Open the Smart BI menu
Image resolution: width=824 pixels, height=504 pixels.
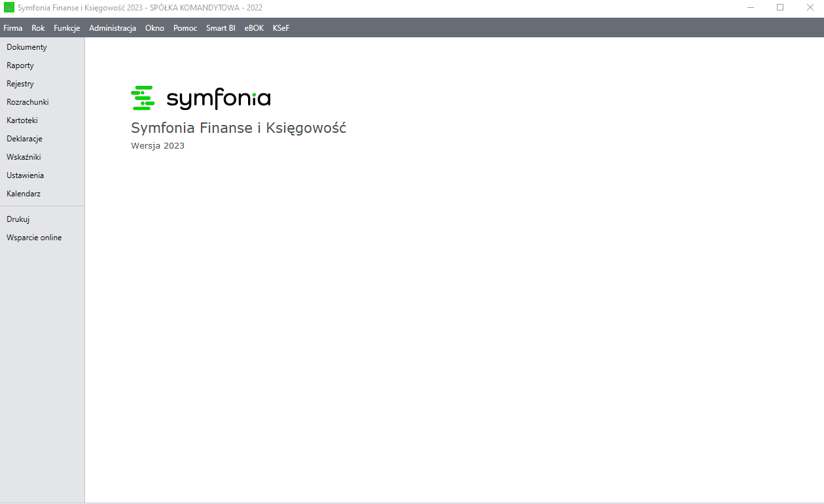coord(221,28)
